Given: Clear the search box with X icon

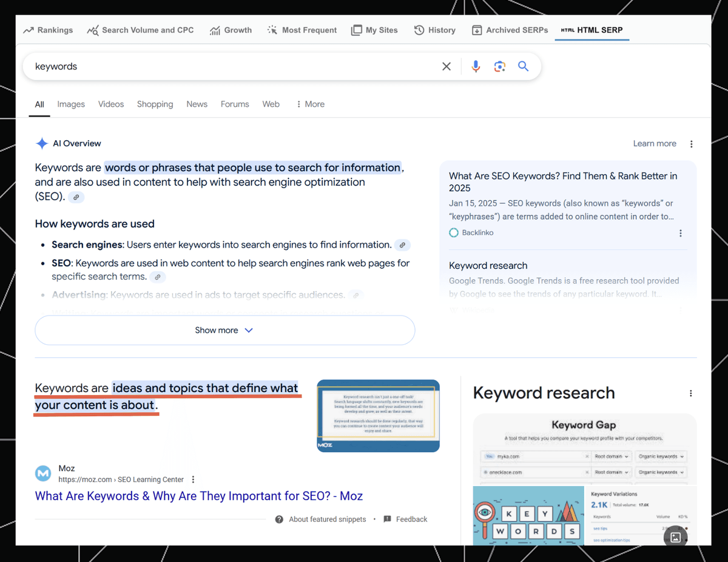Looking at the screenshot, I should tap(447, 67).
